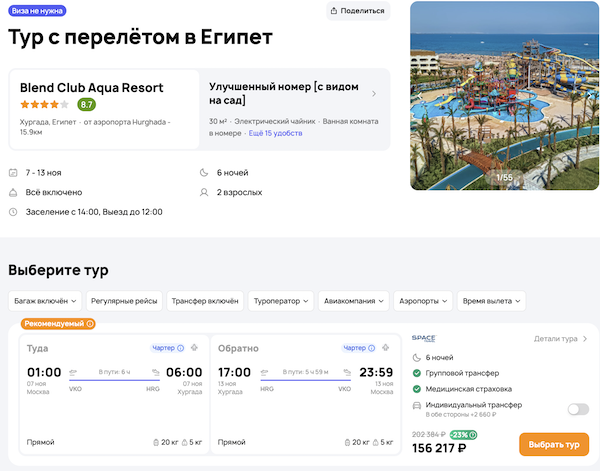Expand the 'Туроператор' filter dropdown
Screen dimensions: 600x471
pyautogui.click(x=280, y=301)
